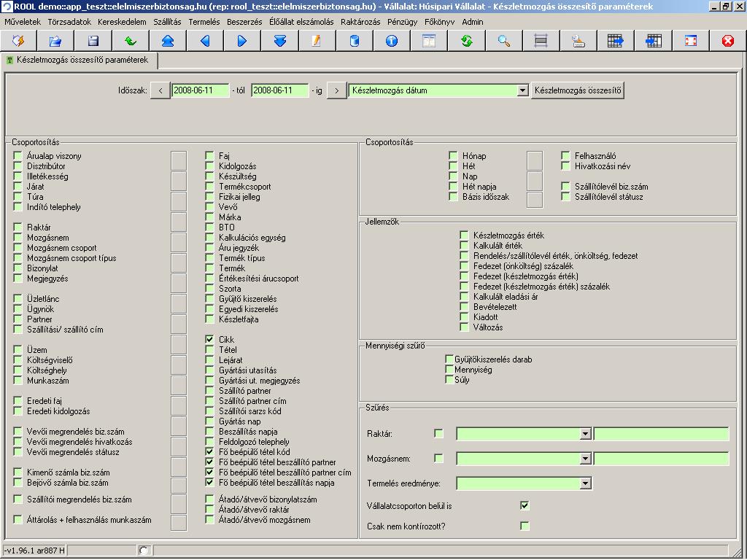Click the previous record left arrow icon
Image resolution: width=747 pixels, height=560 pixels.
pos(205,41)
